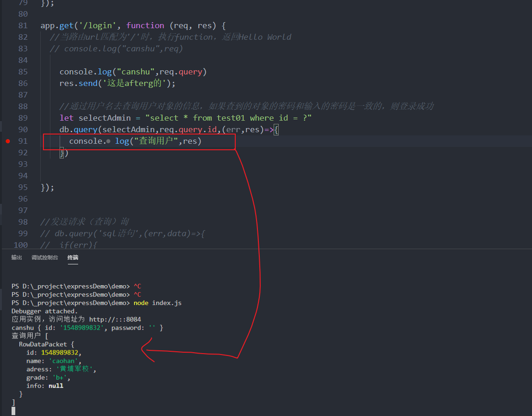Click the closing }); on line 95
This screenshot has width=532, height=416.
pos(47,187)
